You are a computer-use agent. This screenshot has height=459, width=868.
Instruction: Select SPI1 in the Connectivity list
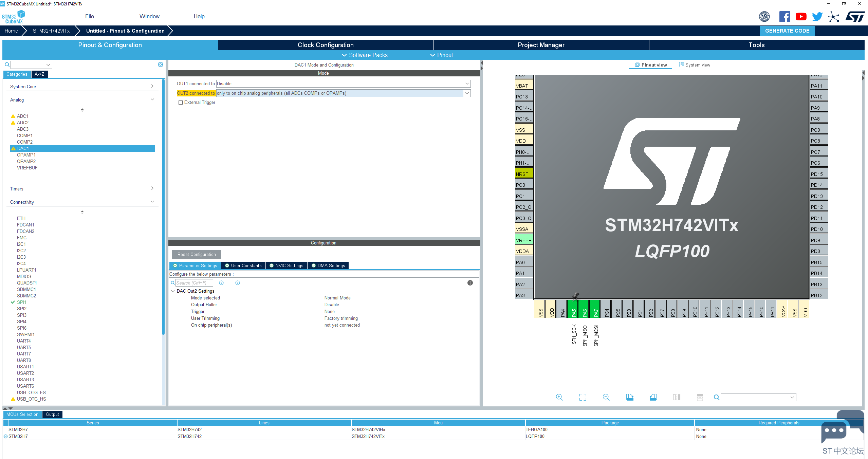point(22,302)
